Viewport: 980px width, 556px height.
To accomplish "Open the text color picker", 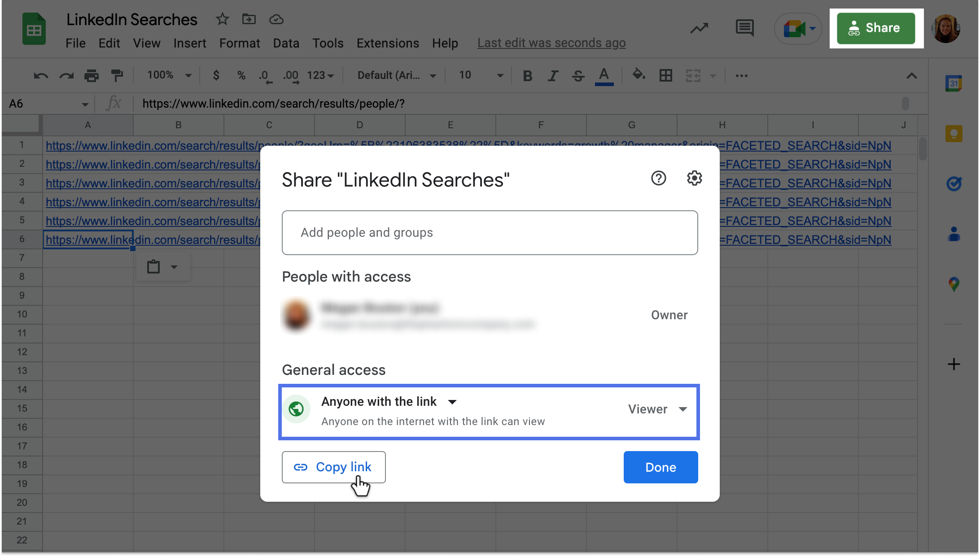I will pyautogui.click(x=604, y=76).
